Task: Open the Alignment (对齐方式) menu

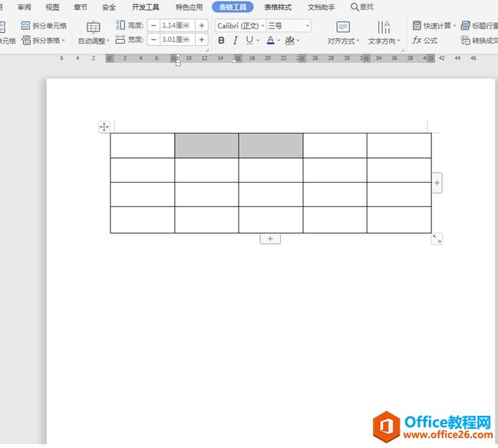Action: 343,33
